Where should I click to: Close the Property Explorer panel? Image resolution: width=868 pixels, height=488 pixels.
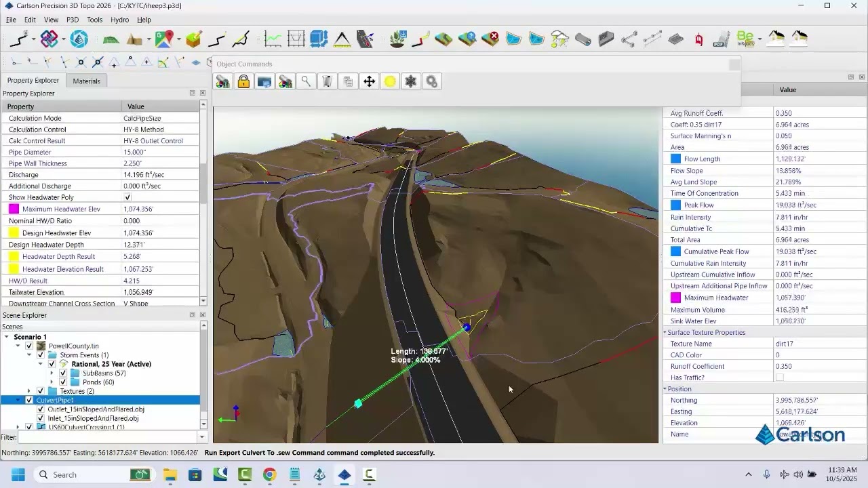pyautogui.click(x=202, y=93)
